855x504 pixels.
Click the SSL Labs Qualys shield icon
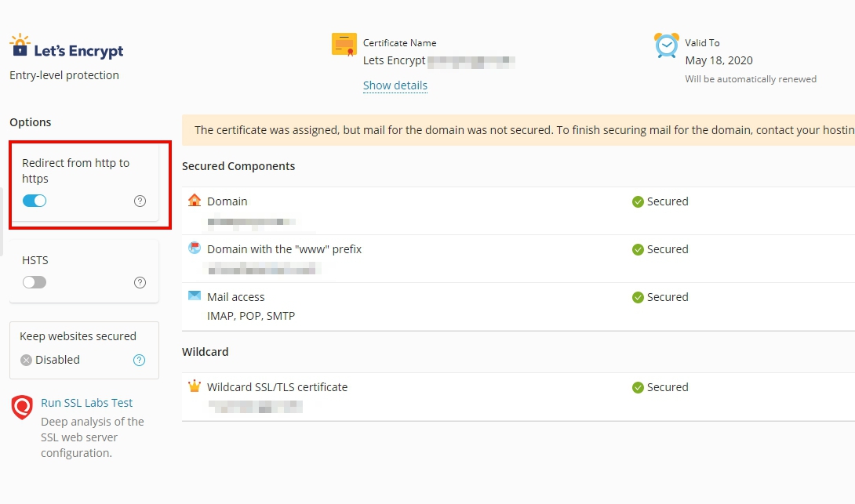[x=22, y=407]
